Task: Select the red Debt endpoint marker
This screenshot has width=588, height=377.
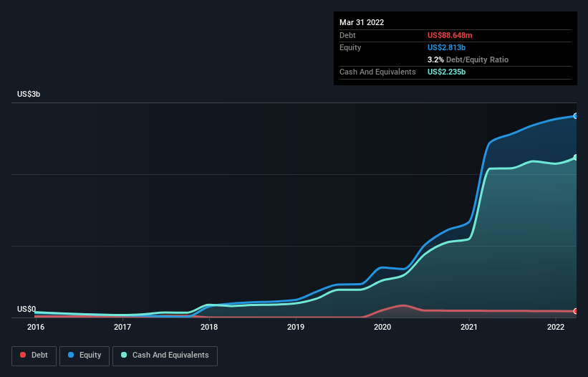Action: 576,311
